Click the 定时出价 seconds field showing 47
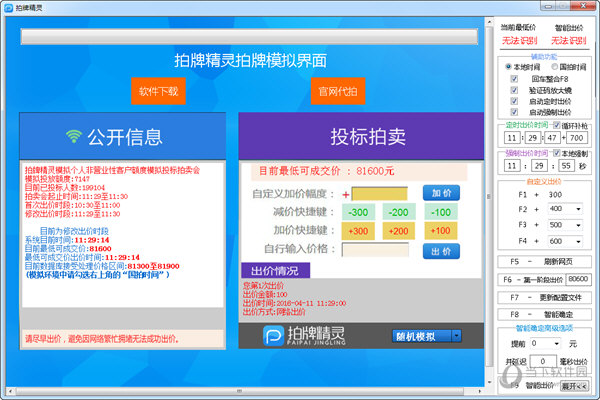Viewport: 600px width, 400px height. coord(552,138)
